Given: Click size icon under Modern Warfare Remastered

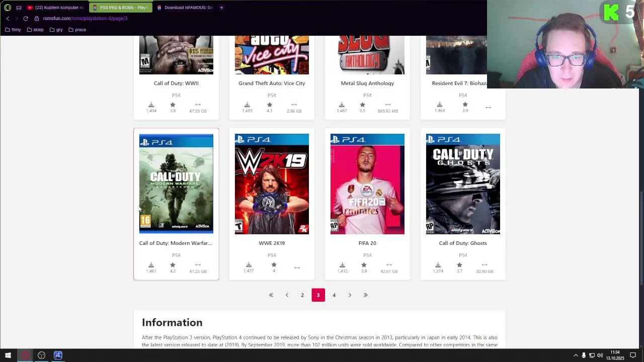Looking at the screenshot, I should click(198, 265).
